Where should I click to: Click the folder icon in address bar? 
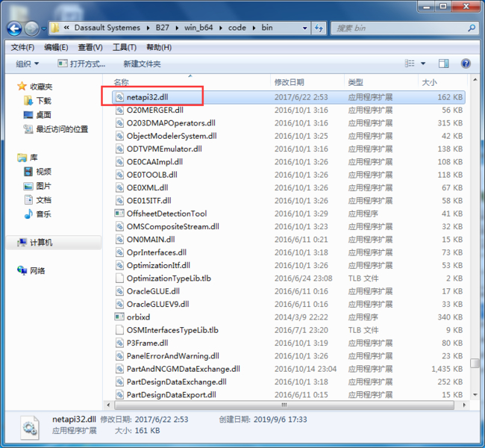click(x=54, y=28)
